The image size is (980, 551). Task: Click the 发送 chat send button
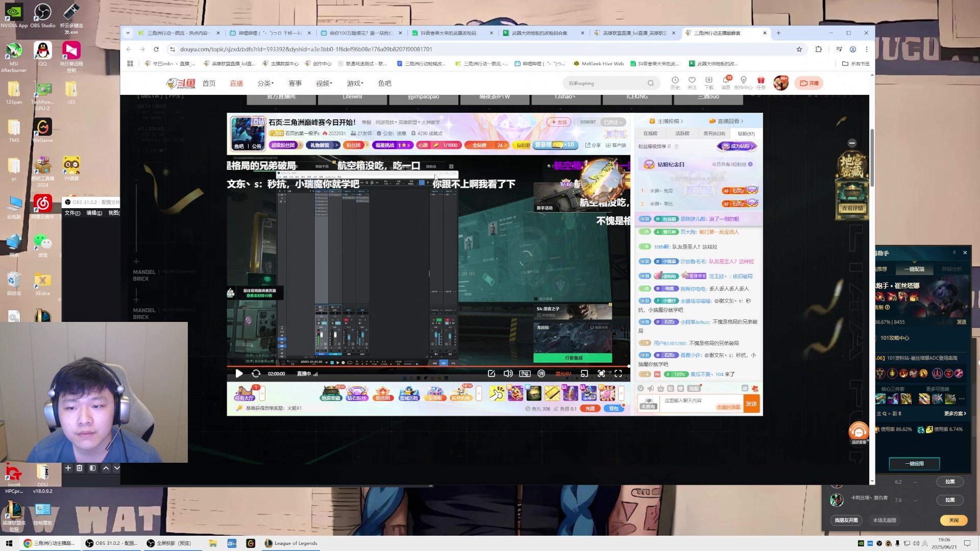click(751, 404)
